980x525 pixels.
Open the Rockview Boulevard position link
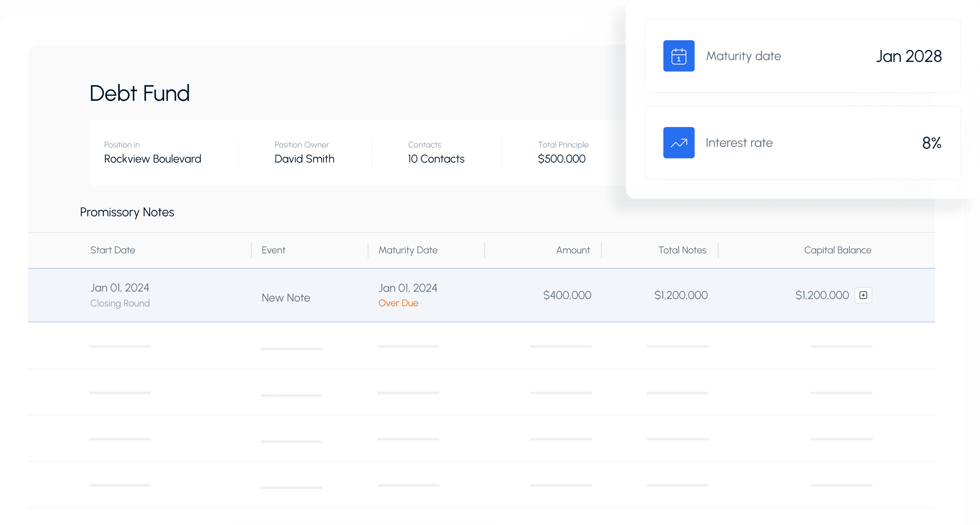click(x=153, y=159)
